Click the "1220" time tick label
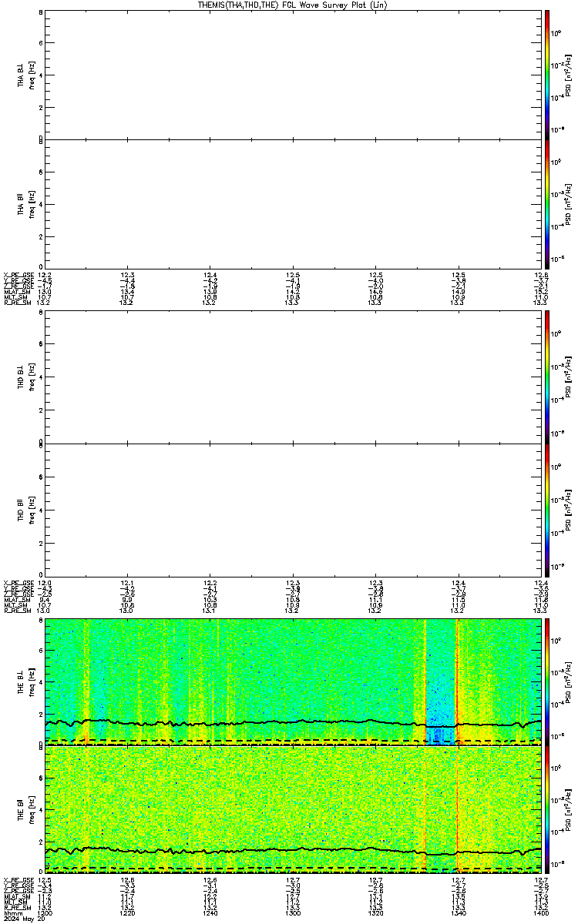 tap(127, 912)
